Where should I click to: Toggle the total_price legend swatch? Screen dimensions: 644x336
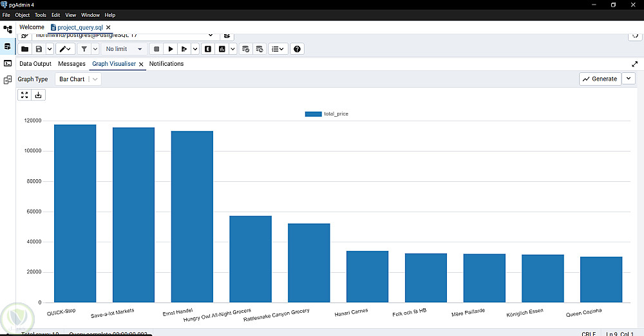coord(313,114)
